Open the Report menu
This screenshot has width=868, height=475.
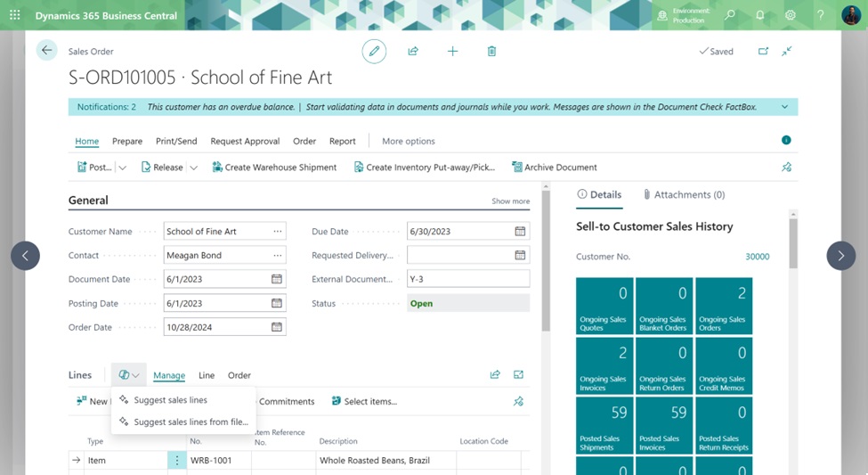(x=342, y=141)
